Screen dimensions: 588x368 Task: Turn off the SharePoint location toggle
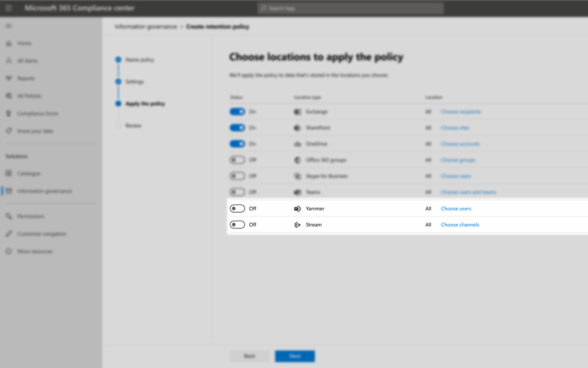pyautogui.click(x=237, y=128)
